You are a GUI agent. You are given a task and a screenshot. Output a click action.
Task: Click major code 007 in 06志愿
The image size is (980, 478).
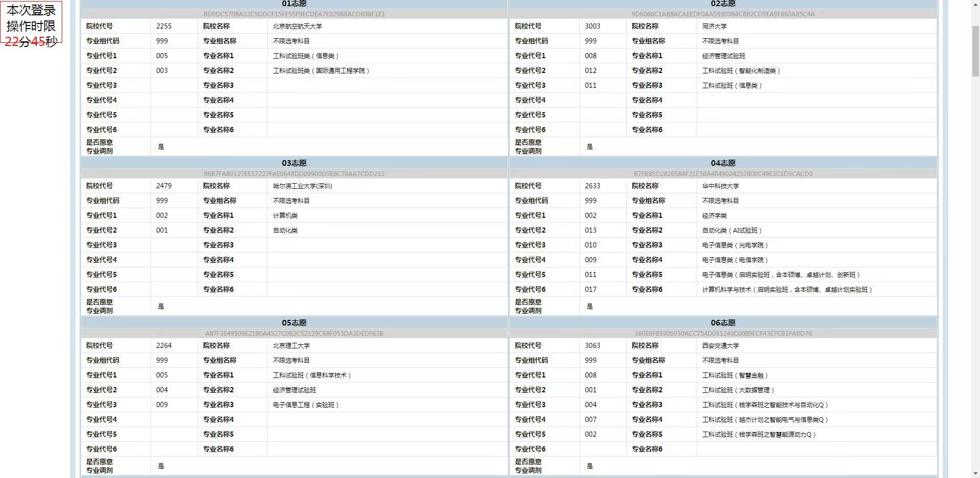click(x=591, y=419)
